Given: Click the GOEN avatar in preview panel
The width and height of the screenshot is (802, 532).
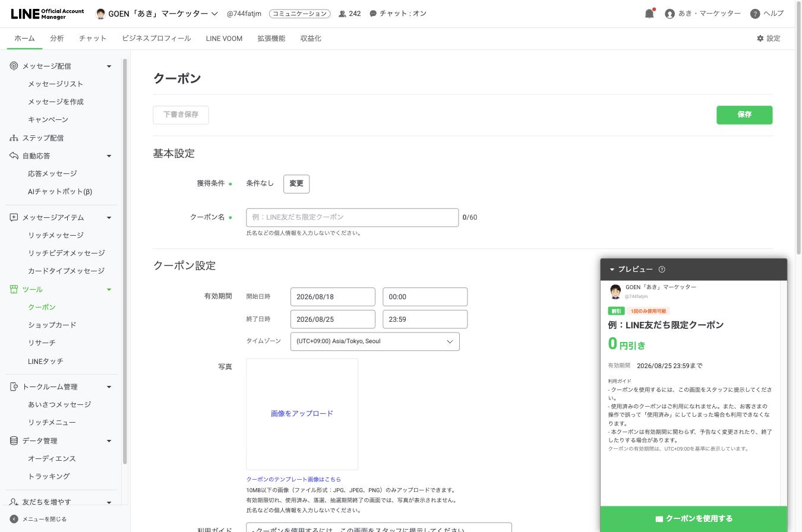Looking at the screenshot, I should [615, 291].
